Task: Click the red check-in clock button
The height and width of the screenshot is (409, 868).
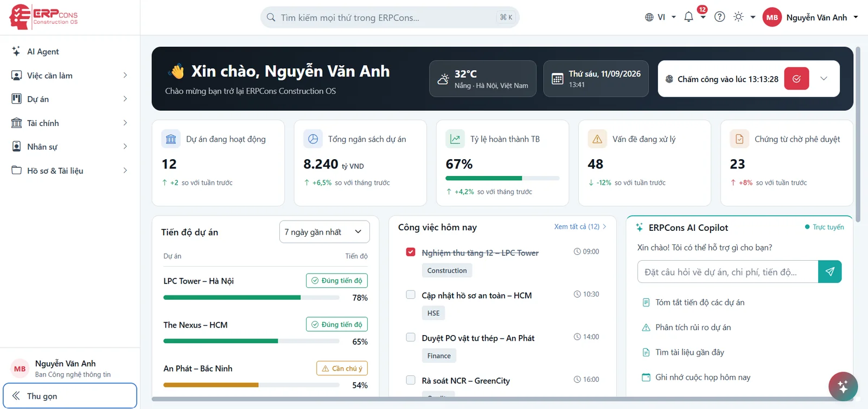Action: click(796, 79)
